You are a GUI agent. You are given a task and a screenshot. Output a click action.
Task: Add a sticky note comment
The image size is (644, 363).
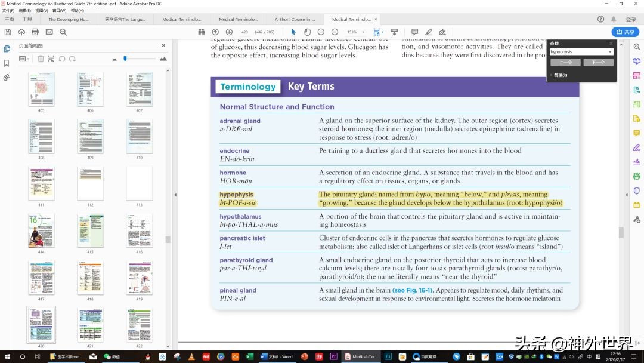click(x=414, y=32)
